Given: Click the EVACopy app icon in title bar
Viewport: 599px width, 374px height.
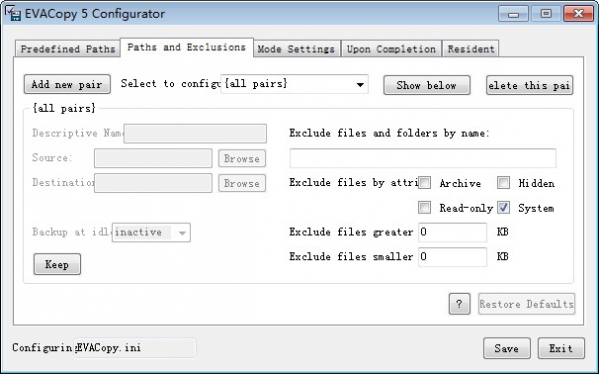Looking at the screenshot, I should click(x=13, y=13).
